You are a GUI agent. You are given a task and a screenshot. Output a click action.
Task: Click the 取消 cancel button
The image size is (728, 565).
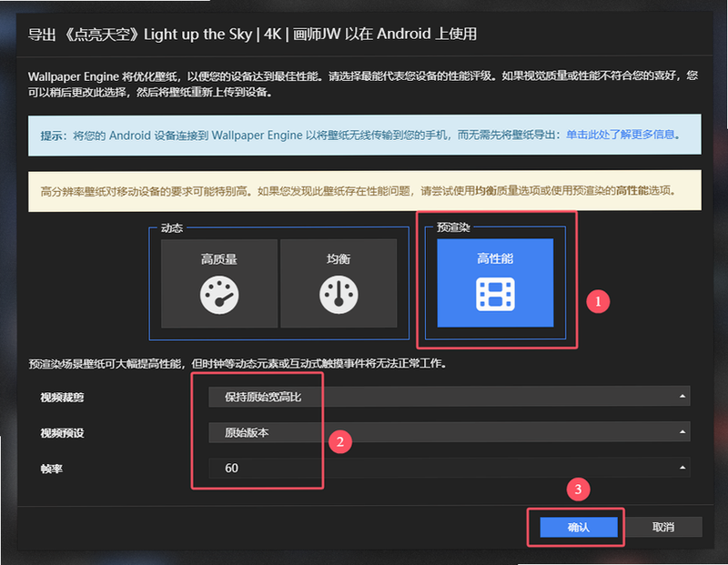663,528
